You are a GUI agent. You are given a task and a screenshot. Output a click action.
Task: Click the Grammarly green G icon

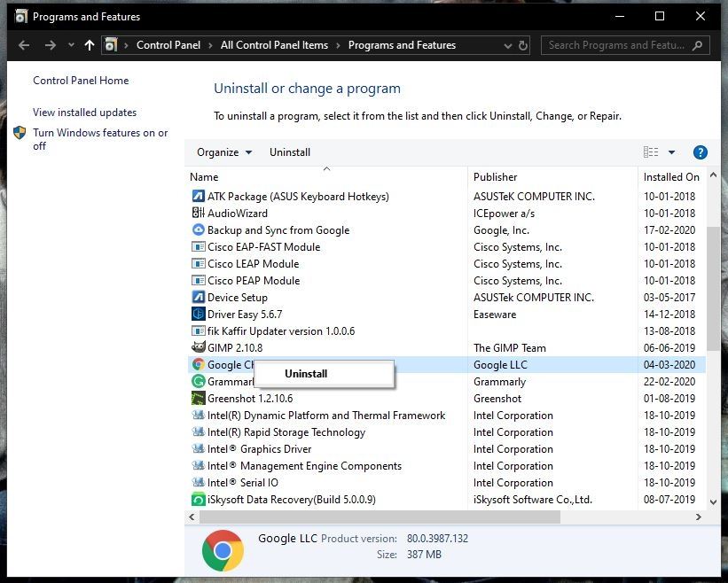(199, 381)
